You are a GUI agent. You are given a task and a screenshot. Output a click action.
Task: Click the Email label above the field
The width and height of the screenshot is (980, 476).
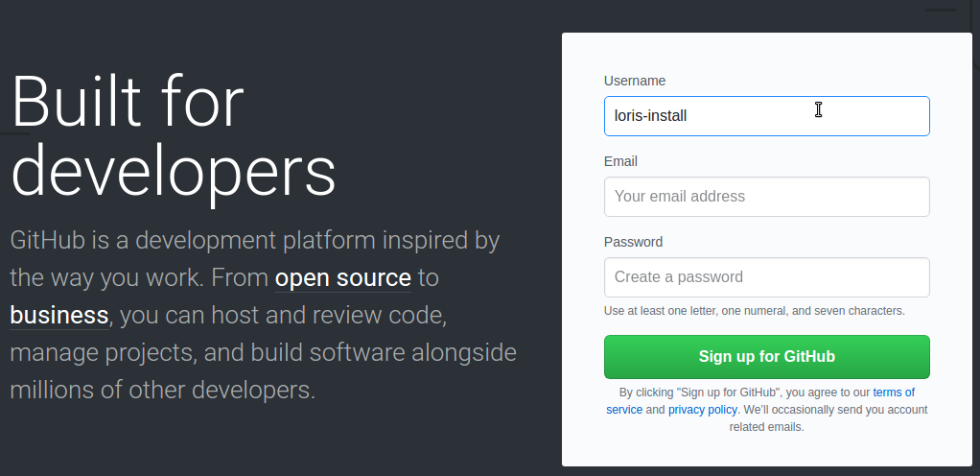[x=620, y=161]
